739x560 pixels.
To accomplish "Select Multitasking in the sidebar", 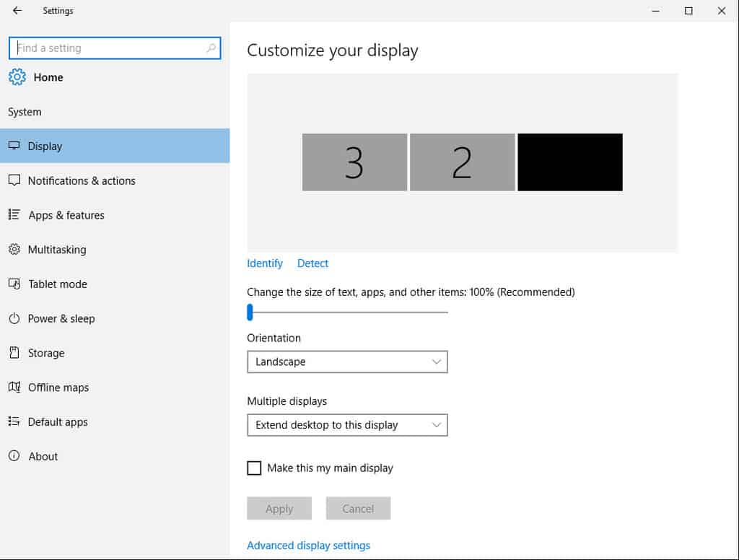I will point(115,249).
